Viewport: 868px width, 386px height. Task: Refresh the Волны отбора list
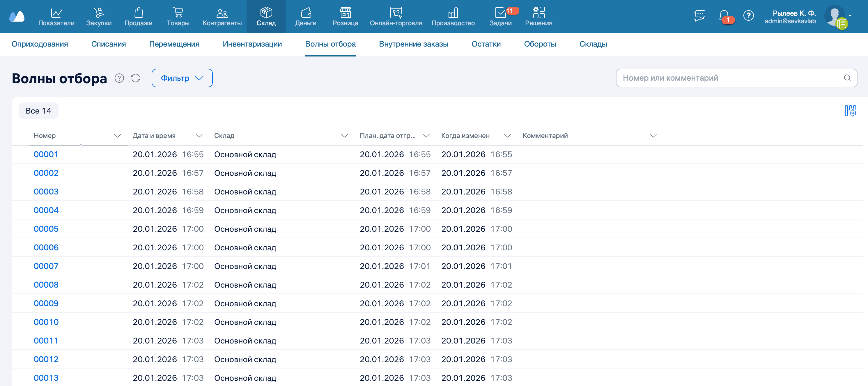(x=136, y=78)
